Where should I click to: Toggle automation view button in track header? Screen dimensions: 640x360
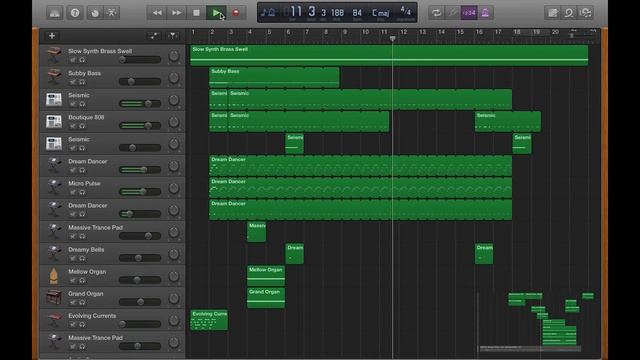pyautogui.click(x=154, y=36)
